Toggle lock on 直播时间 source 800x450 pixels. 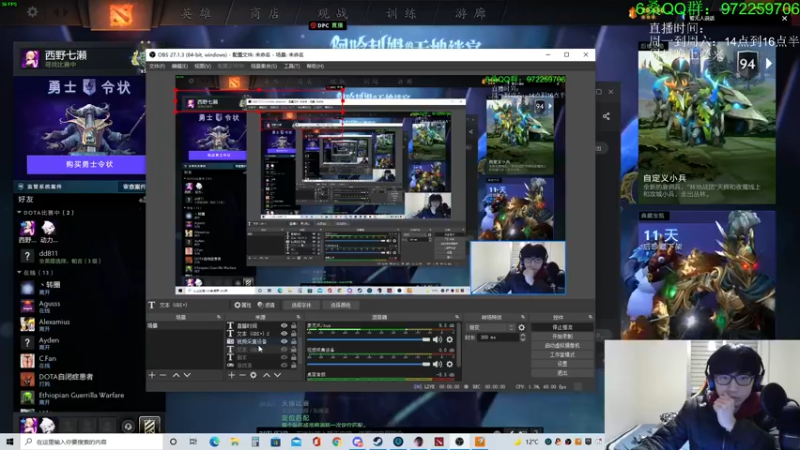click(293, 326)
